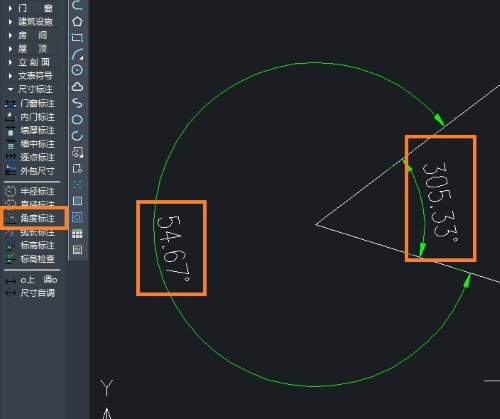500x419 pixels.
Task: Click the image insert icon below Table
Action: (77, 250)
